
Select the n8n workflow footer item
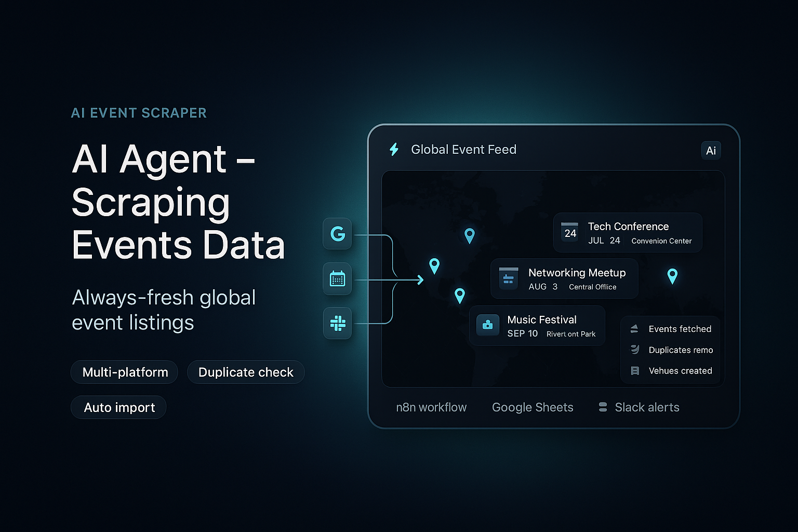[431, 407]
